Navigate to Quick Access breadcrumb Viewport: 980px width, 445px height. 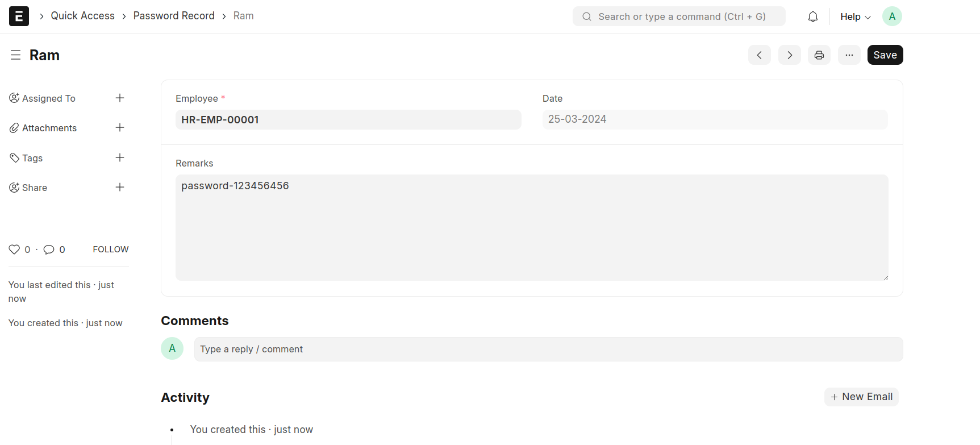[82, 16]
